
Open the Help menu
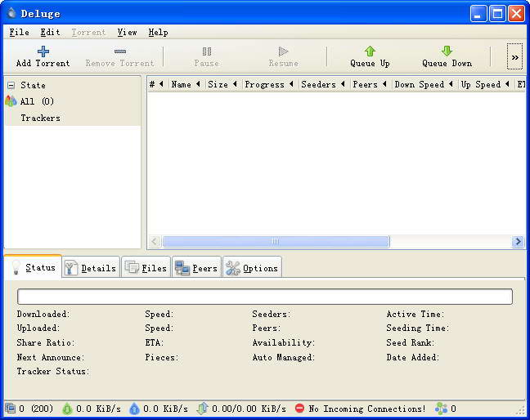(x=158, y=32)
